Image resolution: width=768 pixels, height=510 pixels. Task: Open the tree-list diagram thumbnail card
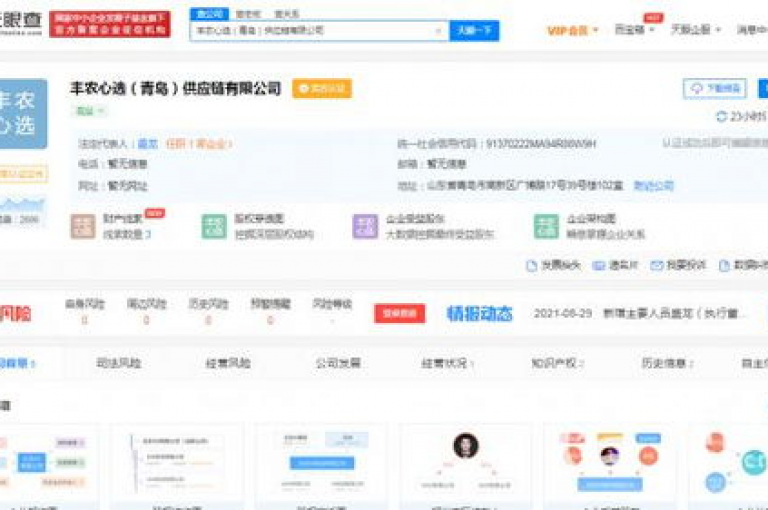177,466
